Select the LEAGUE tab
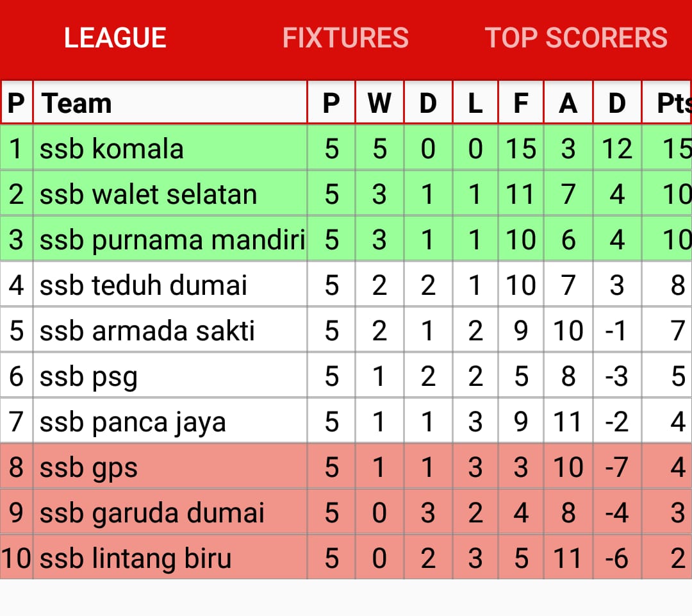 pyautogui.click(x=115, y=38)
